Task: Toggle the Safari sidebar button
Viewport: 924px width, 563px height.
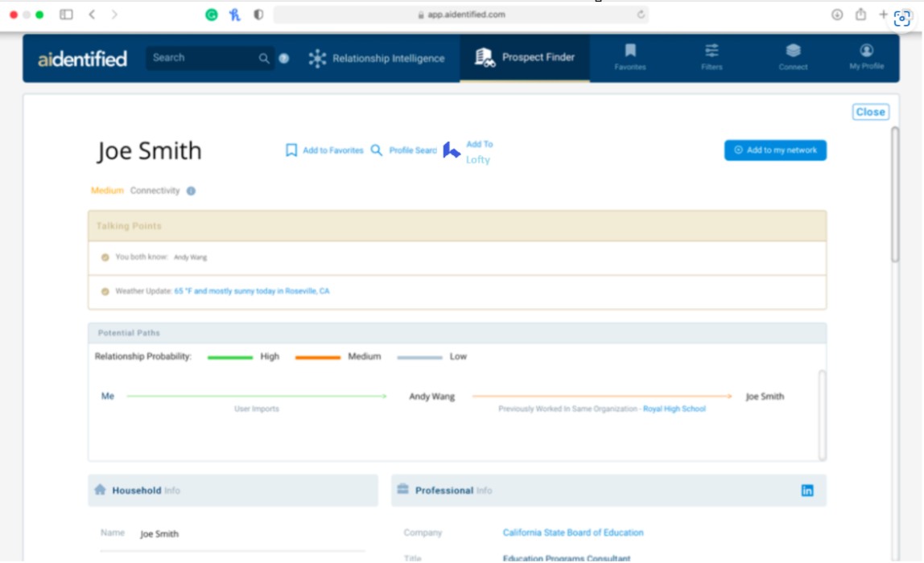Action: click(66, 14)
